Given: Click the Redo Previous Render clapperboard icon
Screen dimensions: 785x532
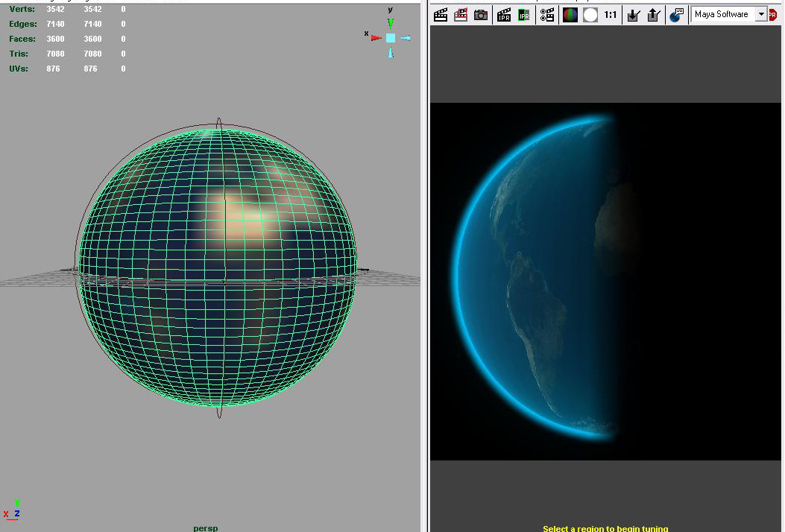Looking at the screenshot, I should [441, 15].
